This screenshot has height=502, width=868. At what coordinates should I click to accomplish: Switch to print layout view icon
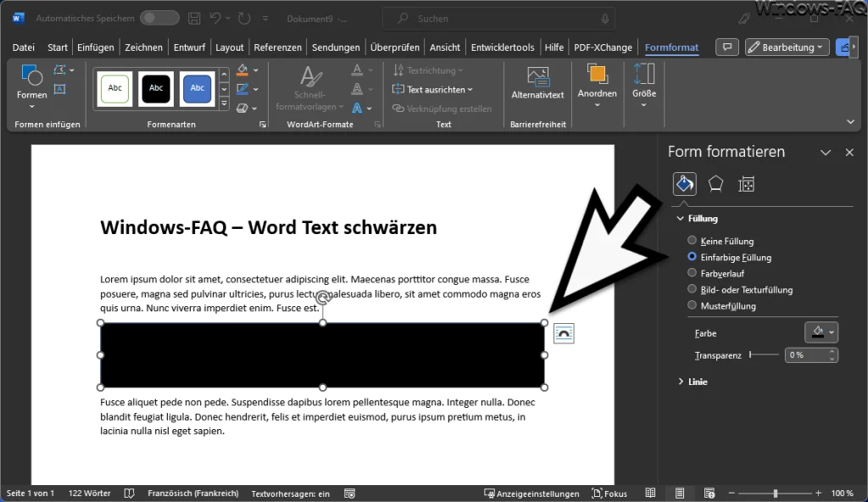click(679, 494)
